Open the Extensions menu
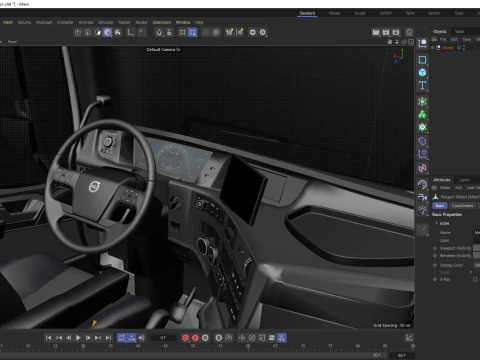Screen dimensions: 480x360 click(x=162, y=22)
